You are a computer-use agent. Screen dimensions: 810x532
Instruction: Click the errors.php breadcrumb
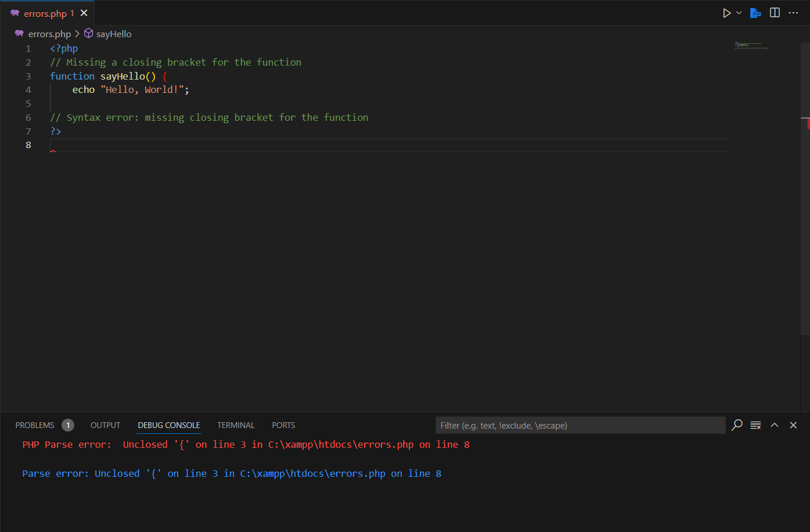coord(49,34)
